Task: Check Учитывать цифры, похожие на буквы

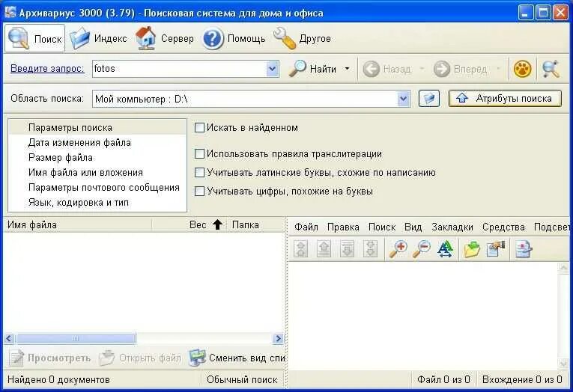Action: tap(199, 192)
